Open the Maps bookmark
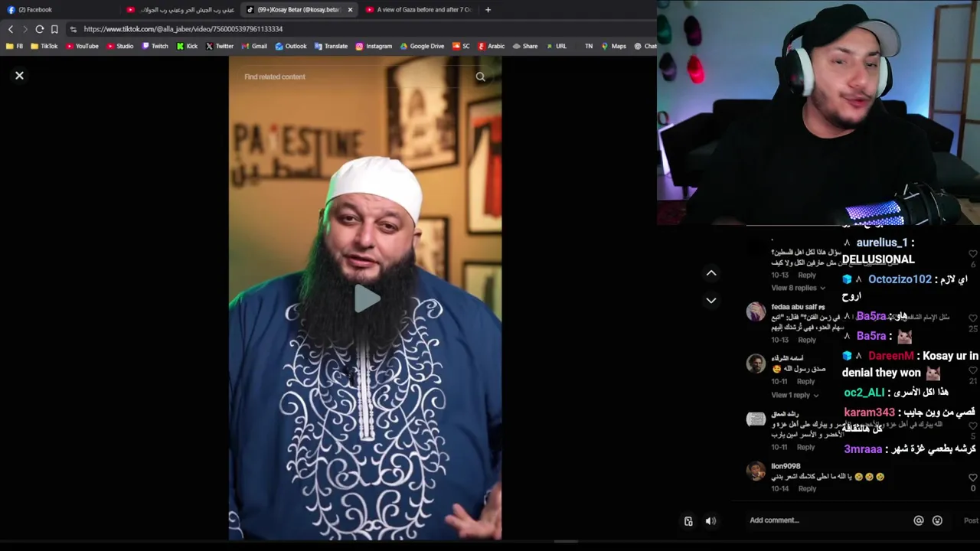980x551 pixels. (614, 46)
